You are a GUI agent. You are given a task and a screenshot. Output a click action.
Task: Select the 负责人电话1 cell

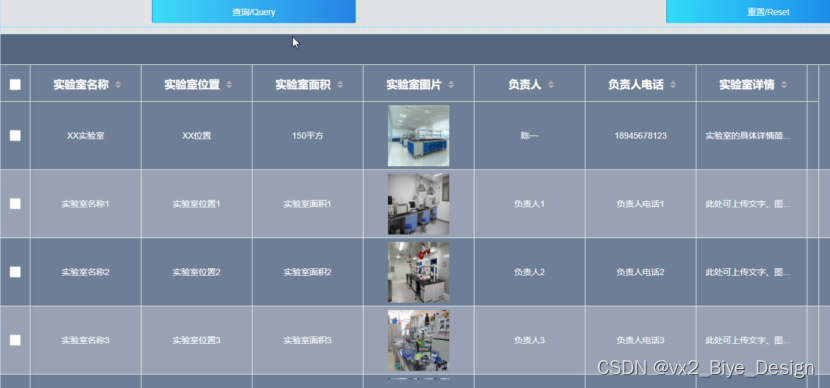tap(640, 204)
